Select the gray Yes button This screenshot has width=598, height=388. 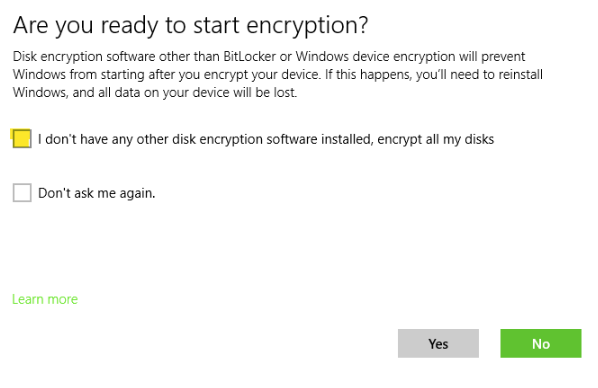click(438, 343)
